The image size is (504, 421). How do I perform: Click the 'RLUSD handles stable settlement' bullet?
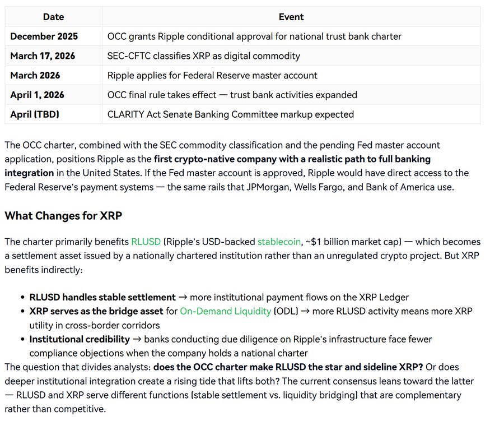[x=102, y=297]
